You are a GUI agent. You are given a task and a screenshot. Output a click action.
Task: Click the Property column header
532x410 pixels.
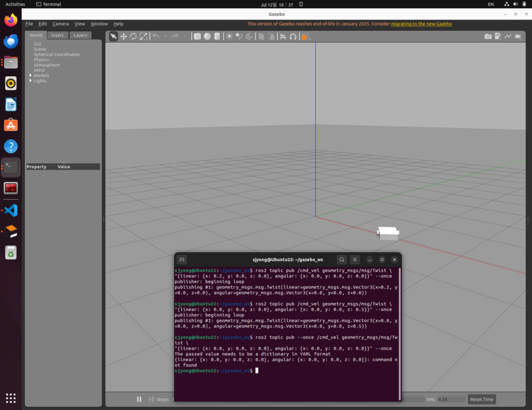point(37,167)
